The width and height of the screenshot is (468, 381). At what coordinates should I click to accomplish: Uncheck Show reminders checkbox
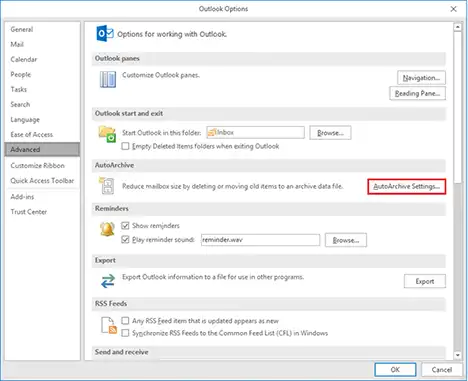click(125, 226)
